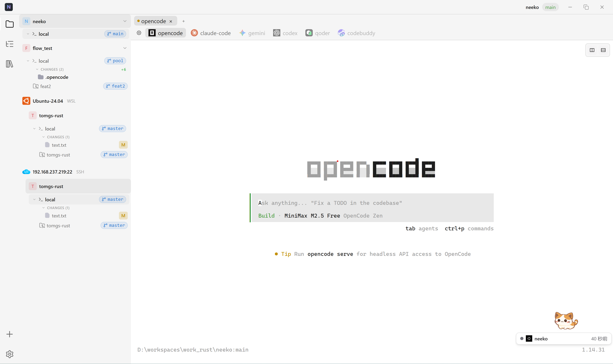Click master badge on Ubuntu local
The height and width of the screenshot is (364, 613).
point(112,129)
